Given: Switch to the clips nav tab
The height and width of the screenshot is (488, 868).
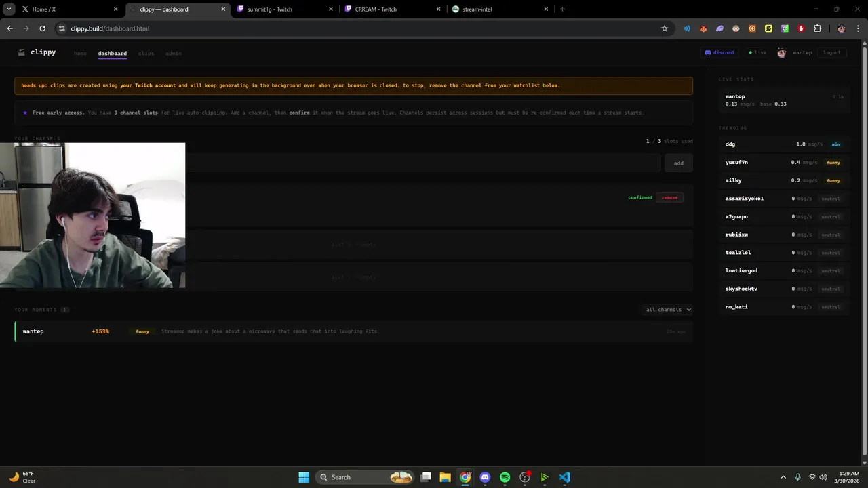Looking at the screenshot, I should 146,53.
